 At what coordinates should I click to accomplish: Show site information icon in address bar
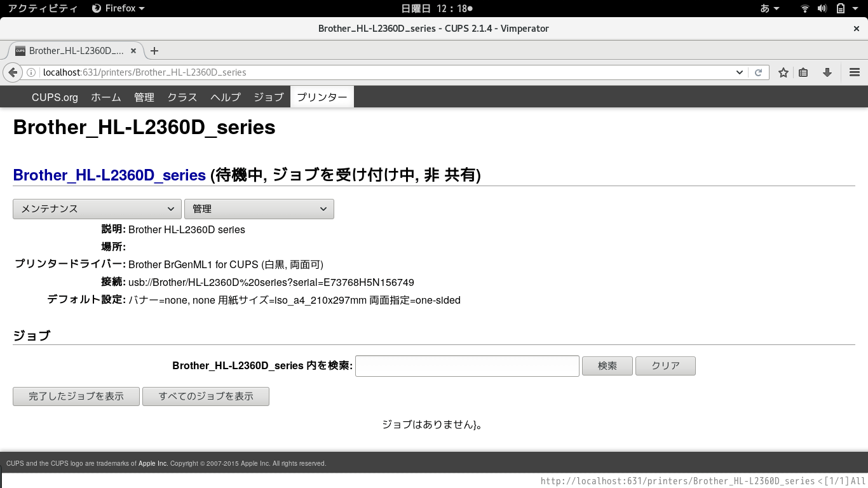[31, 72]
